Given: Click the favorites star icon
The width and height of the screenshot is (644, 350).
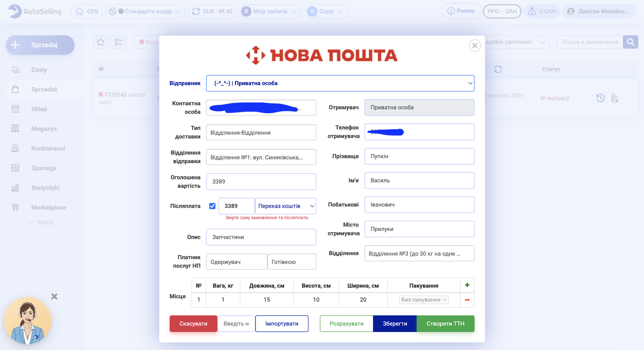Looking at the screenshot, I should [101, 42].
